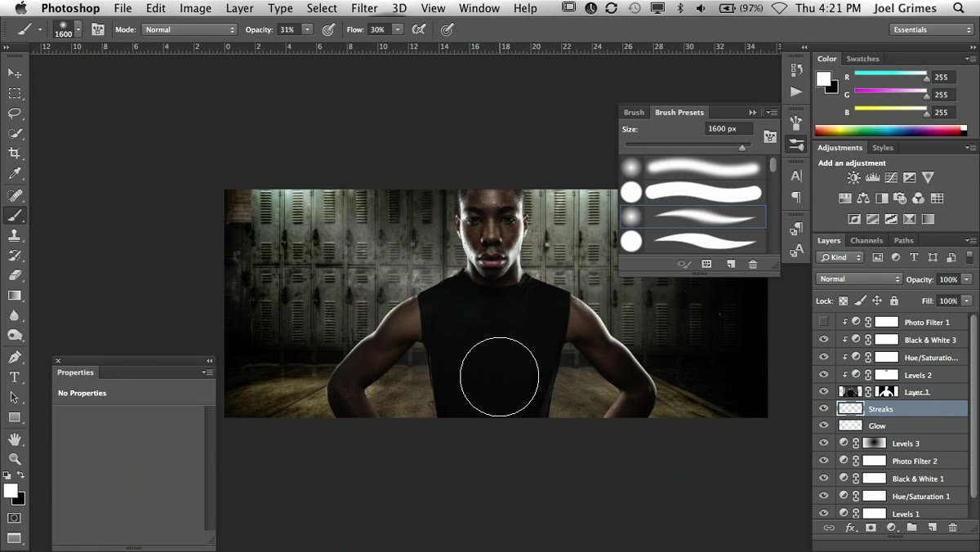980x552 pixels.
Task: Select the Pen tool
Action: pyautogui.click(x=15, y=357)
